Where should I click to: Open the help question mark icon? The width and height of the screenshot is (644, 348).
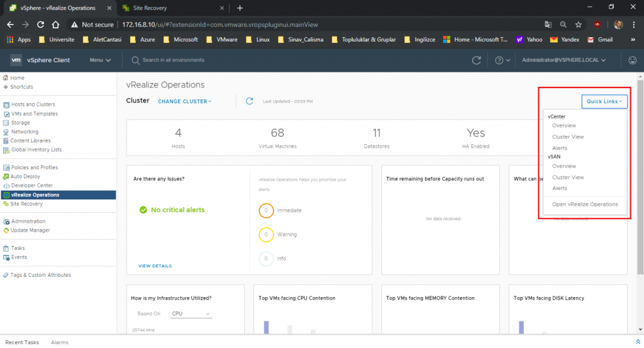(x=499, y=60)
